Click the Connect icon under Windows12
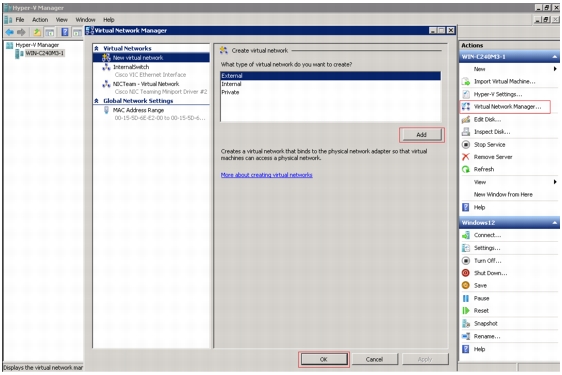The image size is (562, 375). [x=466, y=235]
